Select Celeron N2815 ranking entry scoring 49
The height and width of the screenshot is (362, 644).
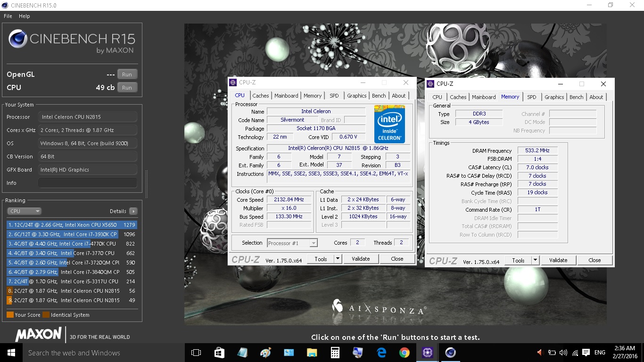(x=72, y=300)
